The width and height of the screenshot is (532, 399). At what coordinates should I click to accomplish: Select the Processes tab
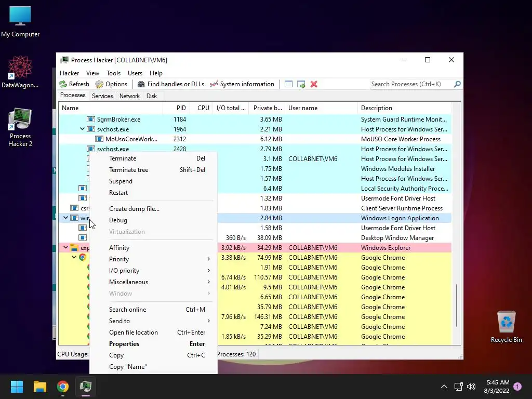pos(73,95)
